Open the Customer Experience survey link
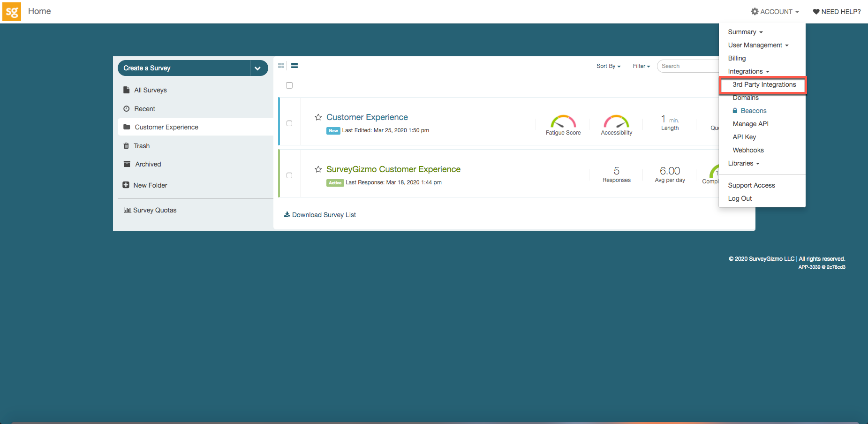Screen dimensions: 868x424 (x=367, y=117)
